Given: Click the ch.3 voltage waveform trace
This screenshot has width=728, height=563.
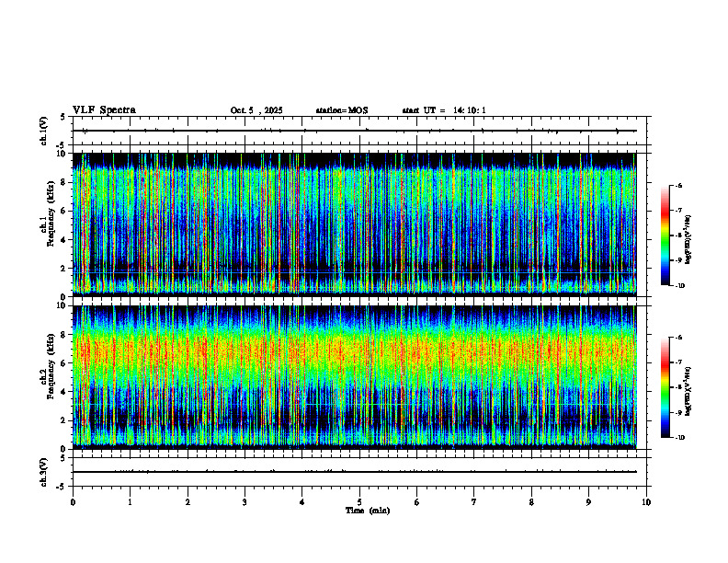Looking at the screenshot, I should [354, 472].
